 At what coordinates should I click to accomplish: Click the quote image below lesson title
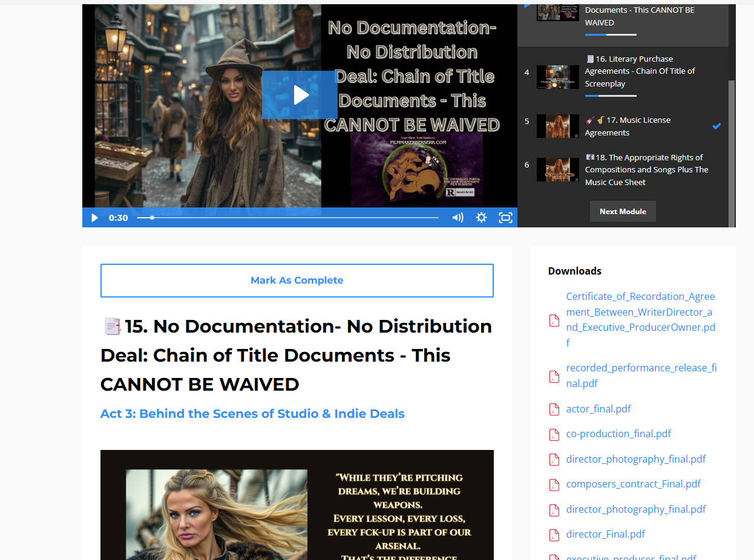[x=297, y=505]
